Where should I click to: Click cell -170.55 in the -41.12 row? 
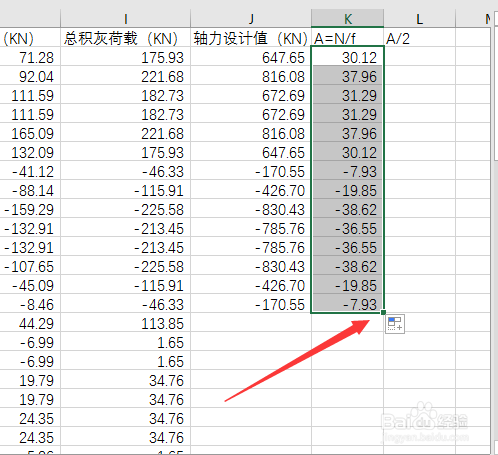251,170
